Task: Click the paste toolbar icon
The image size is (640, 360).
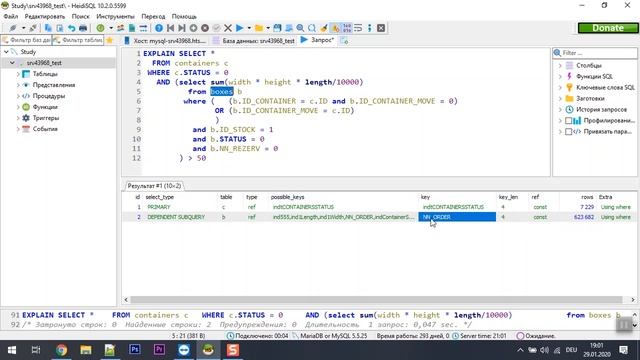Action: click(x=60, y=28)
